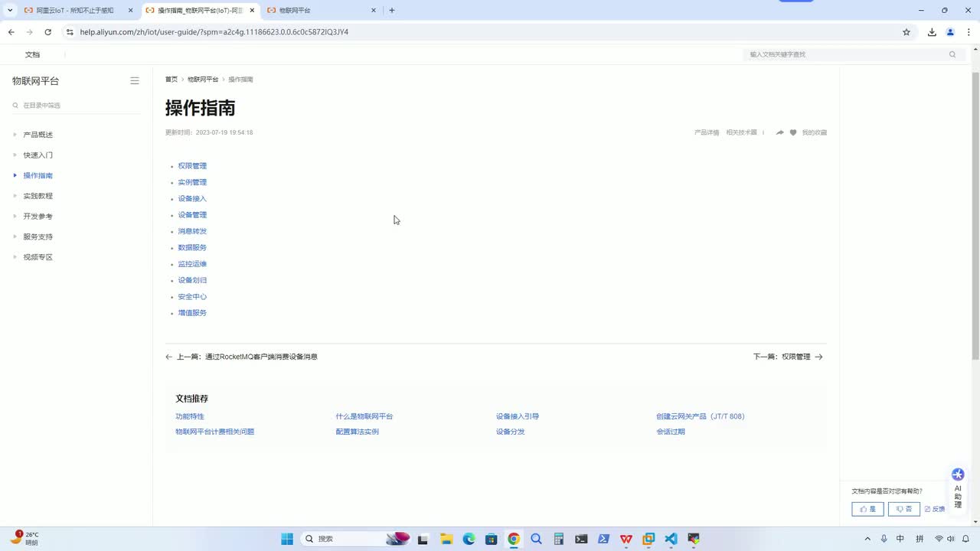The height and width of the screenshot is (551, 980).
Task: Focus the 在目录中筛选 filter field
Action: pos(76,106)
